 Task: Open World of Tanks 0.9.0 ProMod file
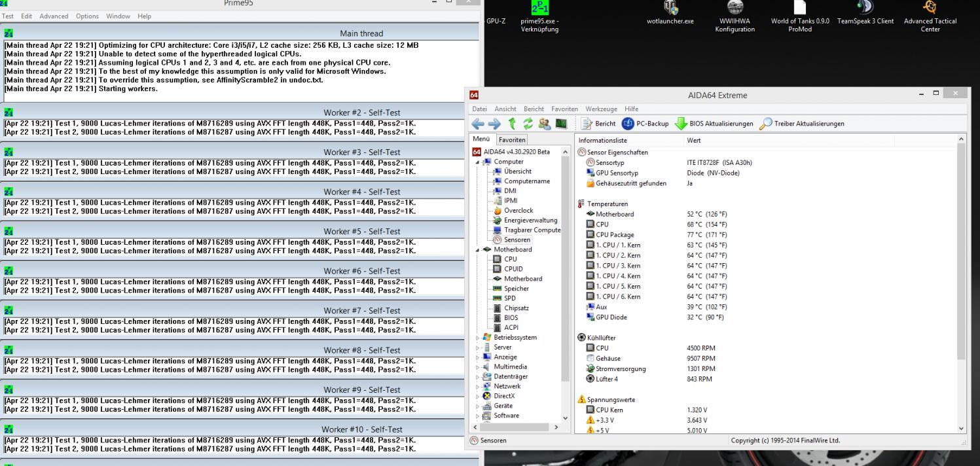click(800, 16)
